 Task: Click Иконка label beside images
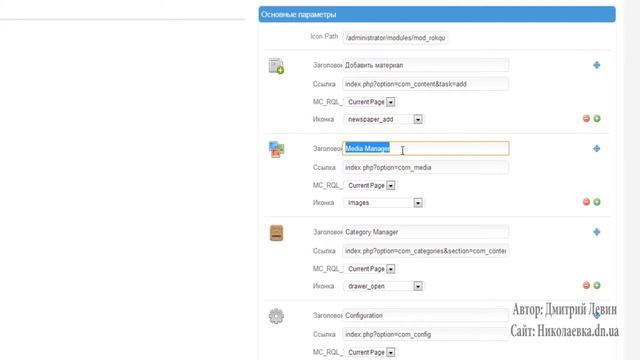click(324, 202)
